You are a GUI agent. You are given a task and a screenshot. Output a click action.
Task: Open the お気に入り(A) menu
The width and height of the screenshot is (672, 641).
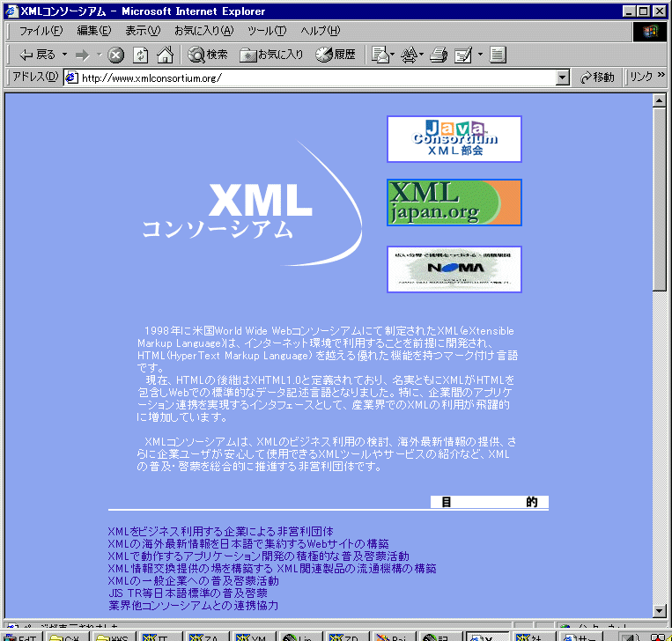[204, 31]
